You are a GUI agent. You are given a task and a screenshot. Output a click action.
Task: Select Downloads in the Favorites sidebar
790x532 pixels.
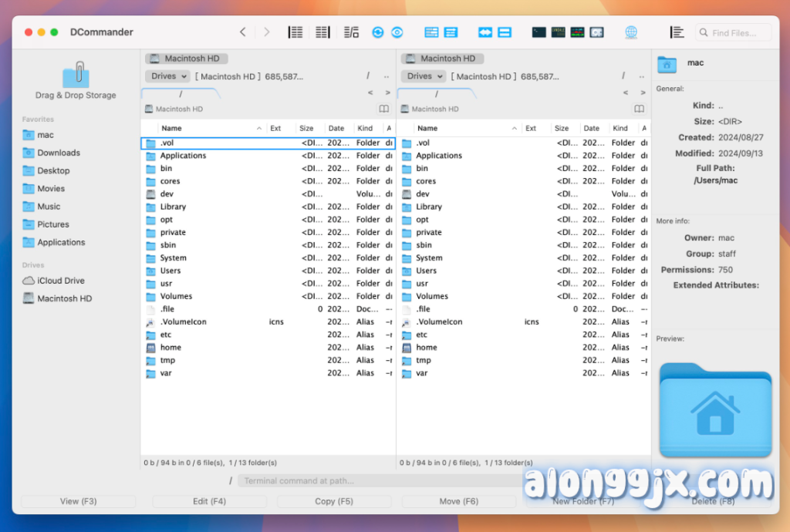click(59, 153)
